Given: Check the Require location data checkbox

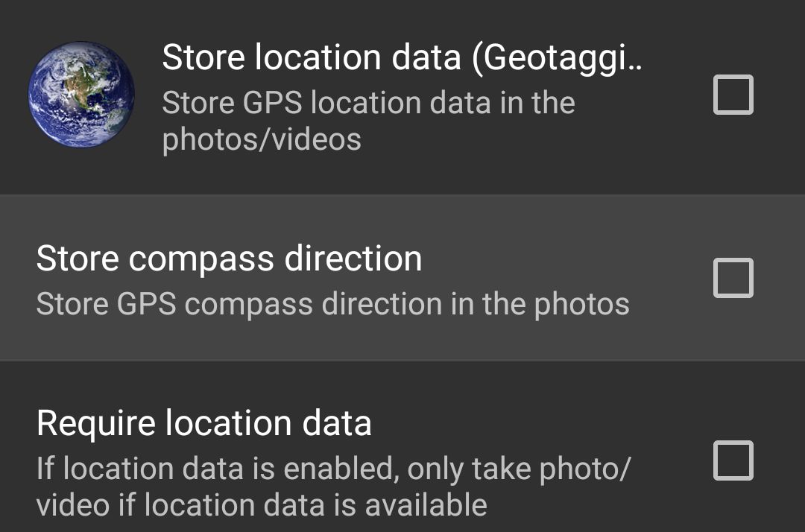Looking at the screenshot, I should (x=733, y=460).
